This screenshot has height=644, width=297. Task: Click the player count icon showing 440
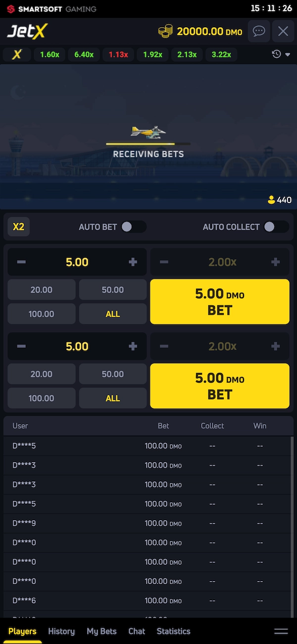[x=272, y=200]
